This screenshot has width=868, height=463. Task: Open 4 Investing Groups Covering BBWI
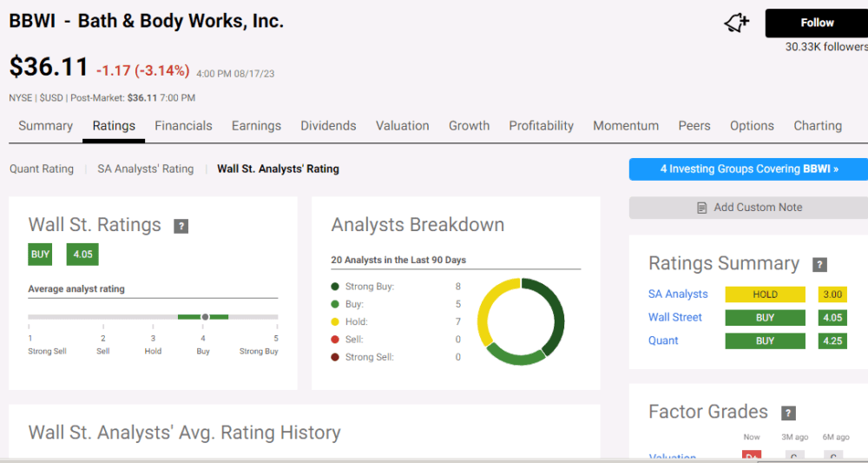click(x=748, y=169)
